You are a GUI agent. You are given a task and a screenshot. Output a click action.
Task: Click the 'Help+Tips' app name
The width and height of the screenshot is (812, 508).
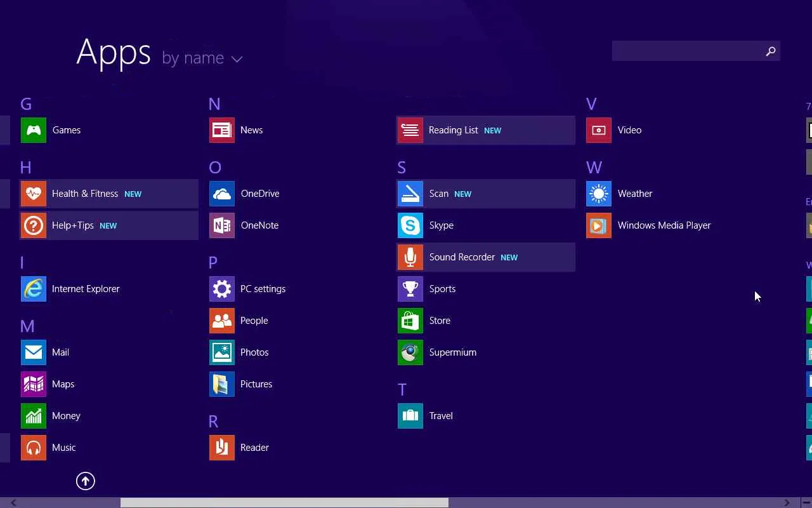73,225
